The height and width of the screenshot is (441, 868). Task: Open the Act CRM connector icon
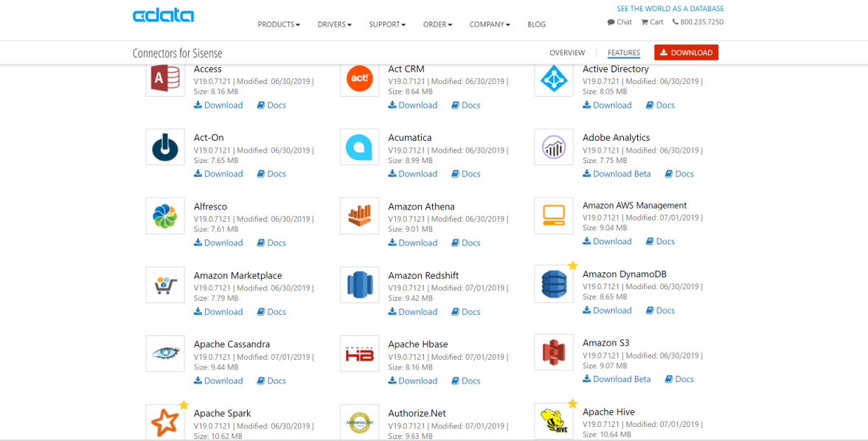(x=359, y=80)
